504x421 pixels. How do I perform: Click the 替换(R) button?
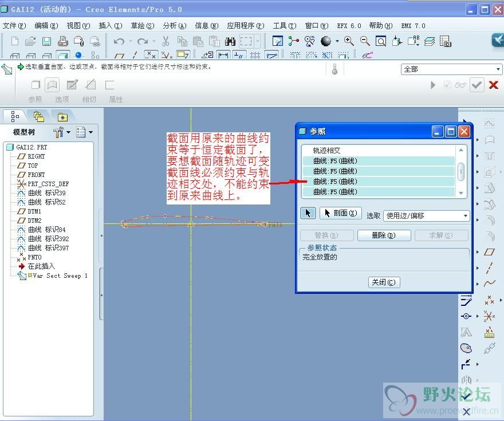click(326, 235)
